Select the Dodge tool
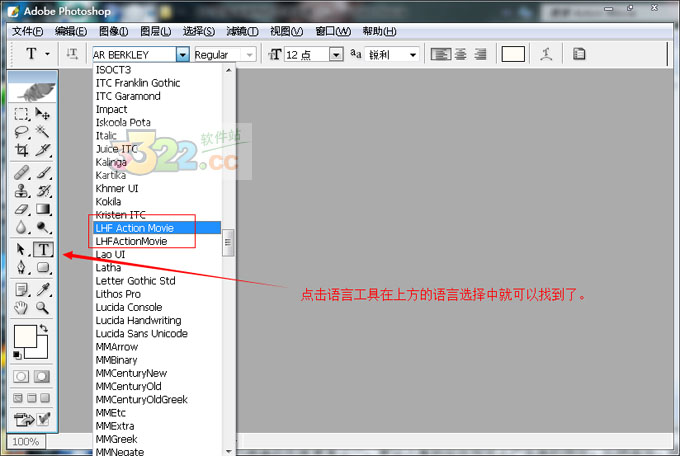Viewport: 680px width, 456px height. click(x=42, y=227)
